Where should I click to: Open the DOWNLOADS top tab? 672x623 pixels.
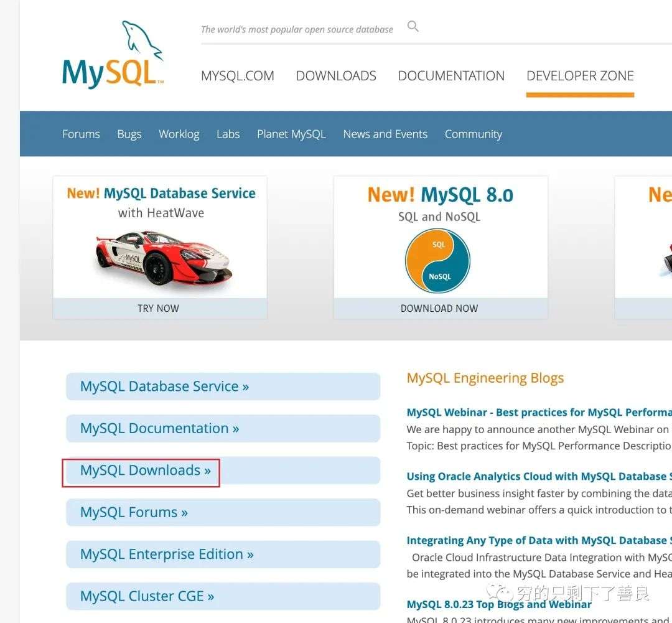[x=336, y=76]
